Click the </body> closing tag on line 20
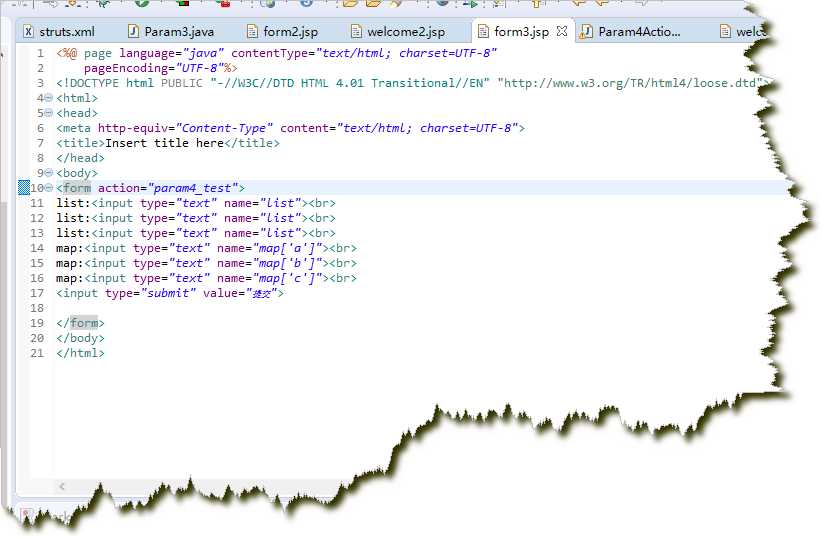The width and height of the screenshot is (822, 538). pos(80,338)
